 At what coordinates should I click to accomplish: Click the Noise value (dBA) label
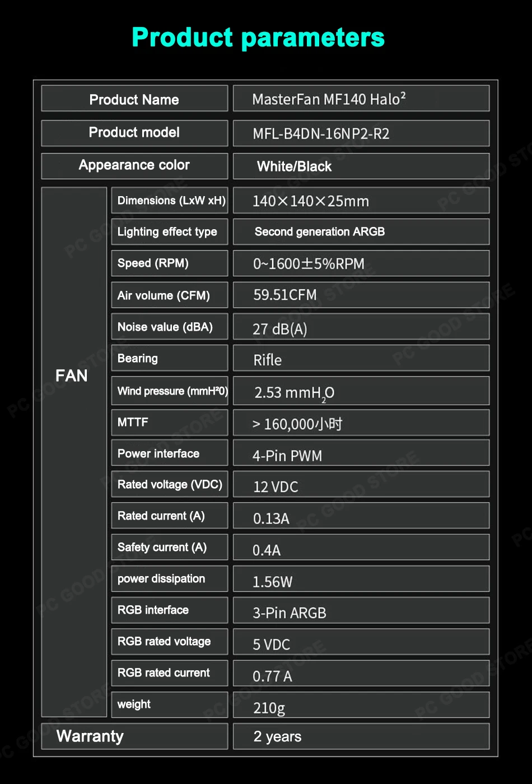point(165,327)
